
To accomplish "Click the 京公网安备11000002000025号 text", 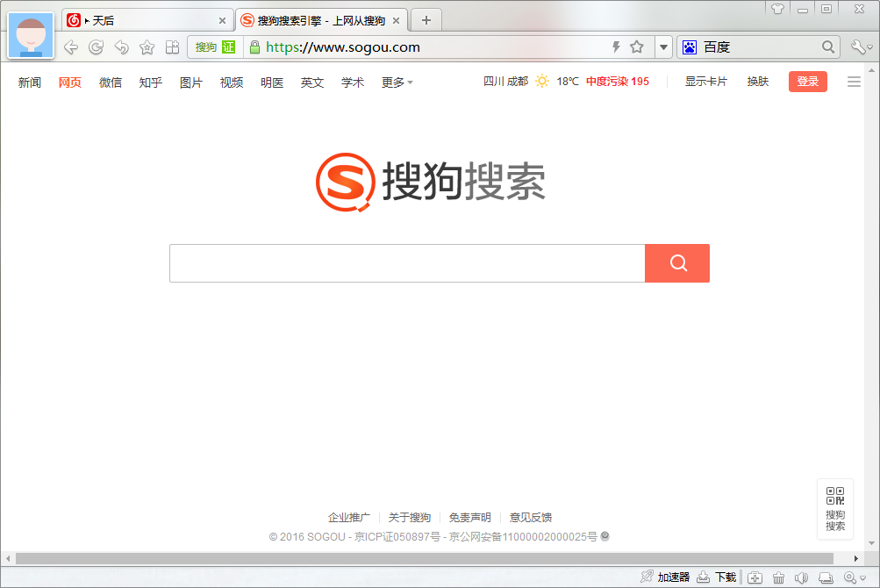I will click(523, 537).
